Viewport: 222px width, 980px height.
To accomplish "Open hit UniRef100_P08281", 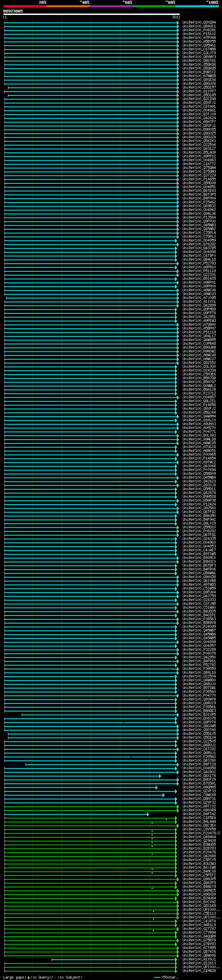I will coord(199,30).
